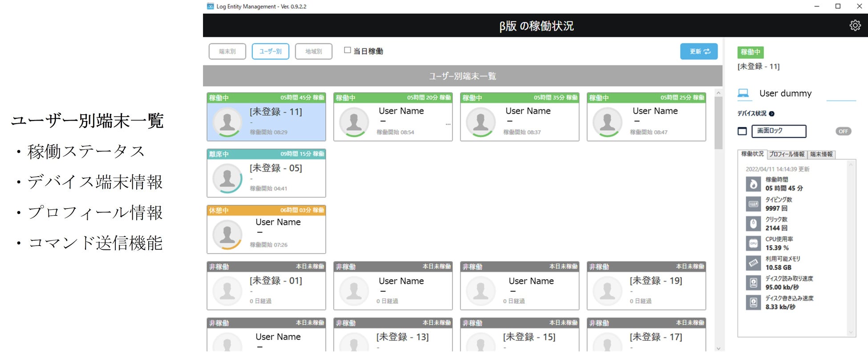The height and width of the screenshot is (358, 868).
Task: Click the 離席中 status header
Action: pyautogui.click(x=266, y=154)
